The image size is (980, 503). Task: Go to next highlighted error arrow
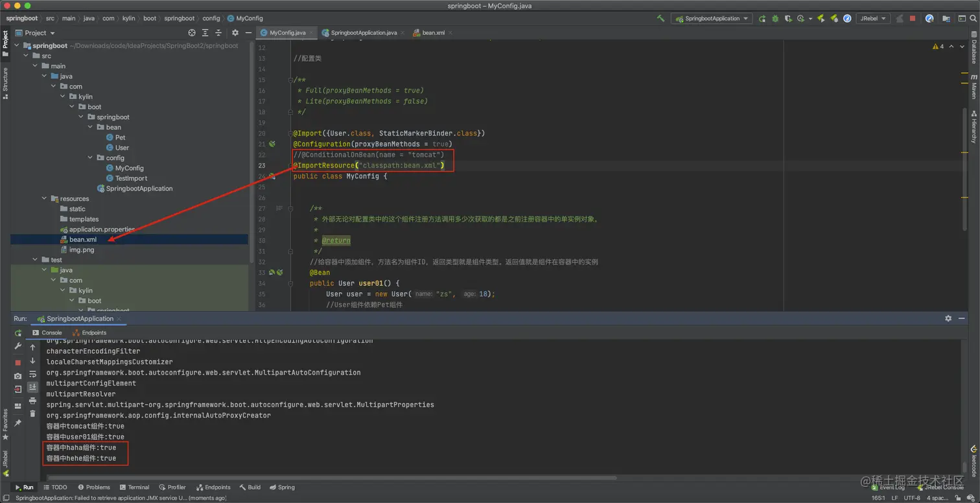pyautogui.click(x=962, y=47)
